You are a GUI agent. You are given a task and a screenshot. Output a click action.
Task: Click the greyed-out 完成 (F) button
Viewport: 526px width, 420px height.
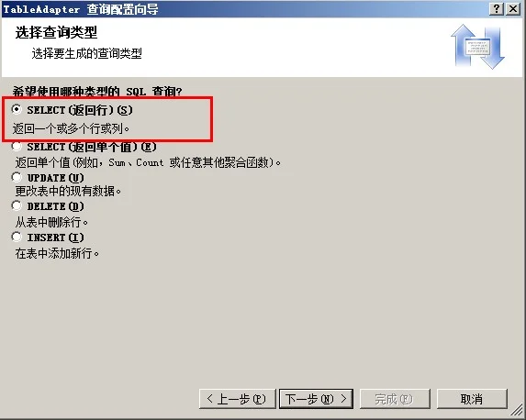pyautogui.click(x=395, y=399)
